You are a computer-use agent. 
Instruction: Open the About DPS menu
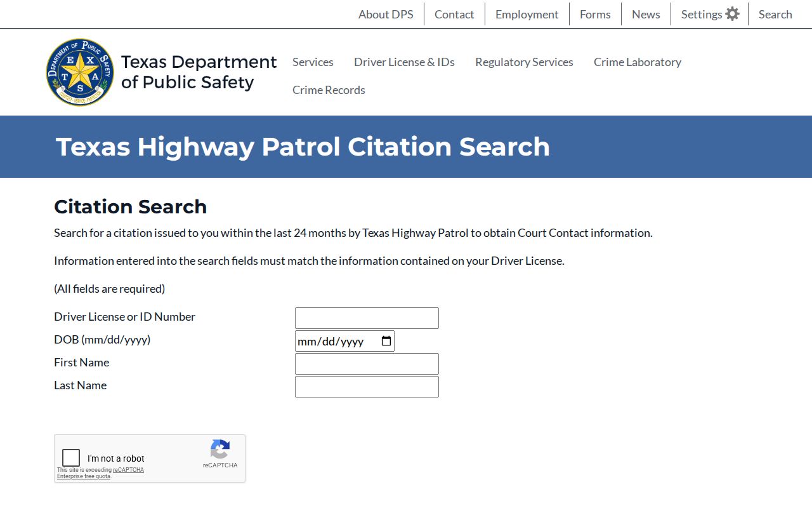click(x=386, y=14)
